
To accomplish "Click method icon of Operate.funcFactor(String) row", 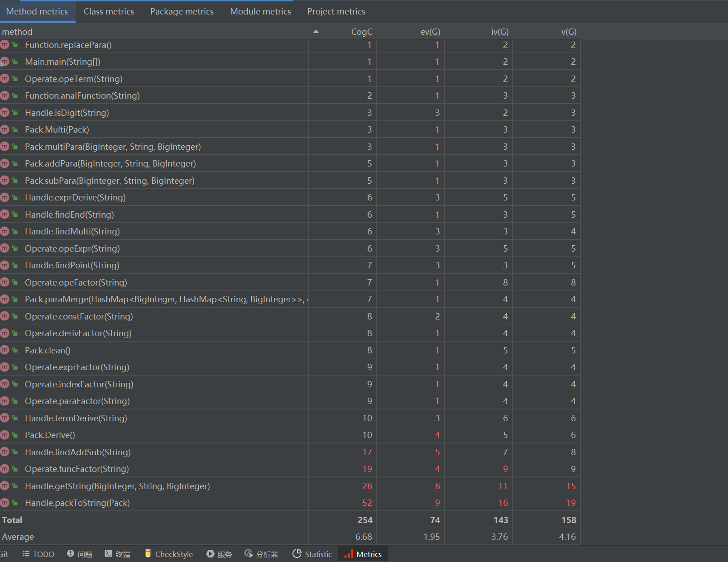I will point(5,468).
